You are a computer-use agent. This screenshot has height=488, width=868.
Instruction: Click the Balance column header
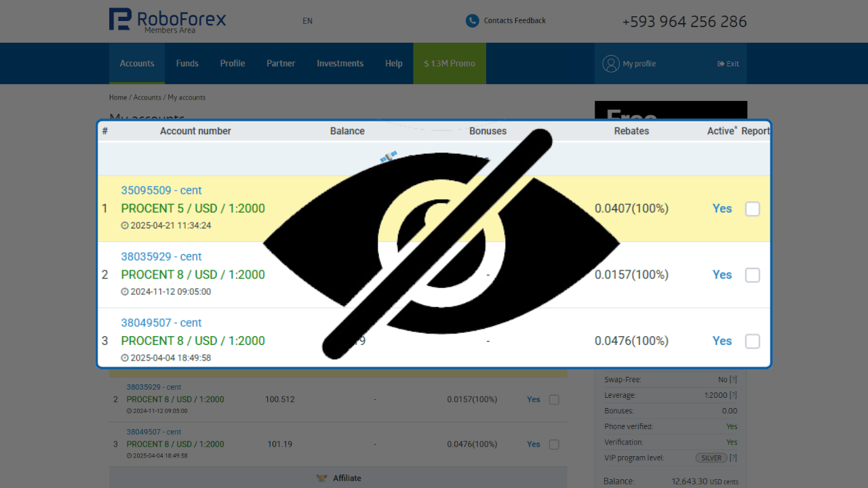[347, 131]
